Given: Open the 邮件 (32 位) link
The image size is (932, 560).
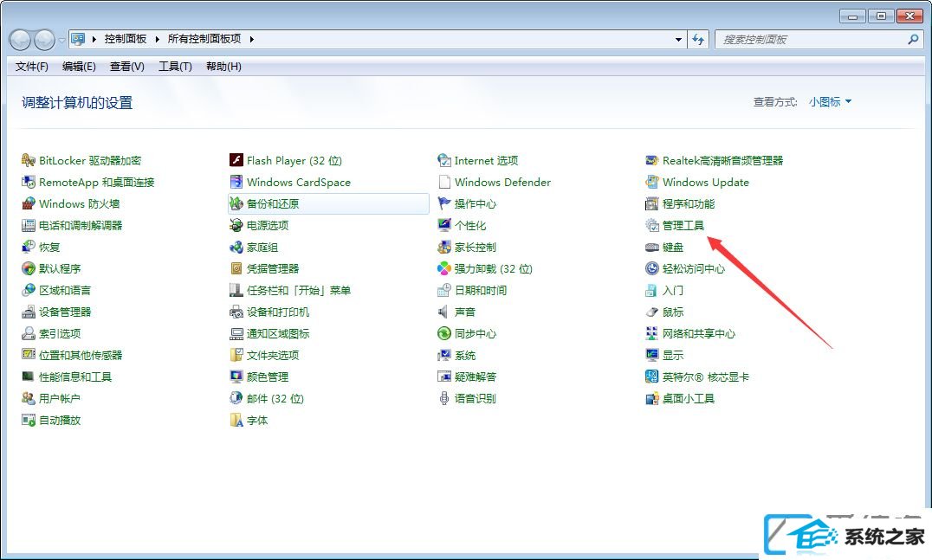Looking at the screenshot, I should [x=275, y=398].
